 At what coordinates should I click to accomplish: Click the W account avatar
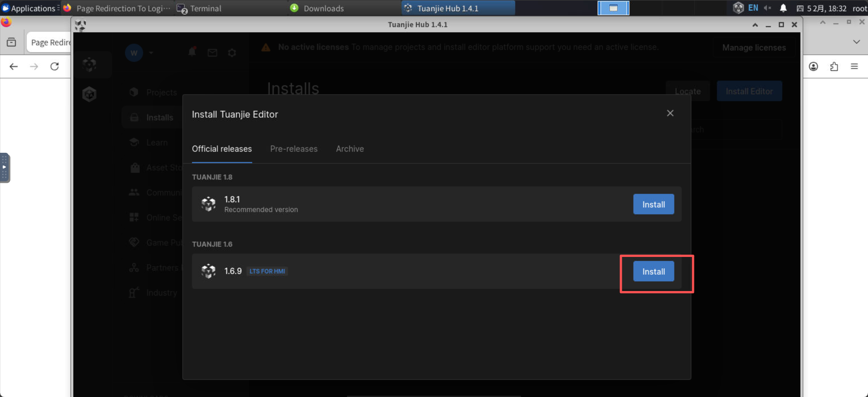tap(134, 53)
